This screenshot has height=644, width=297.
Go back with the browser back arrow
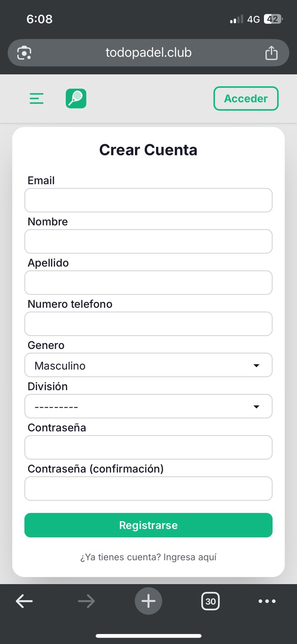click(24, 601)
